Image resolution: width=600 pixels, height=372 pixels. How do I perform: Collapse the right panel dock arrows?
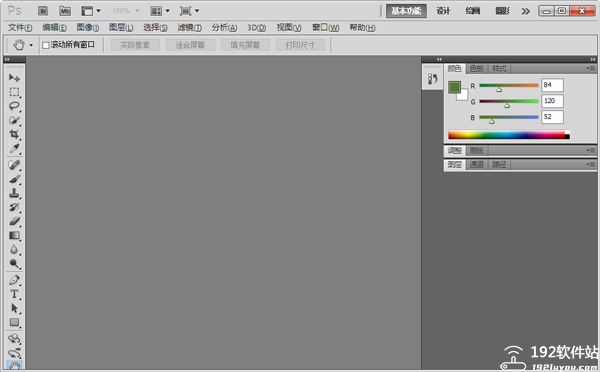593,59
